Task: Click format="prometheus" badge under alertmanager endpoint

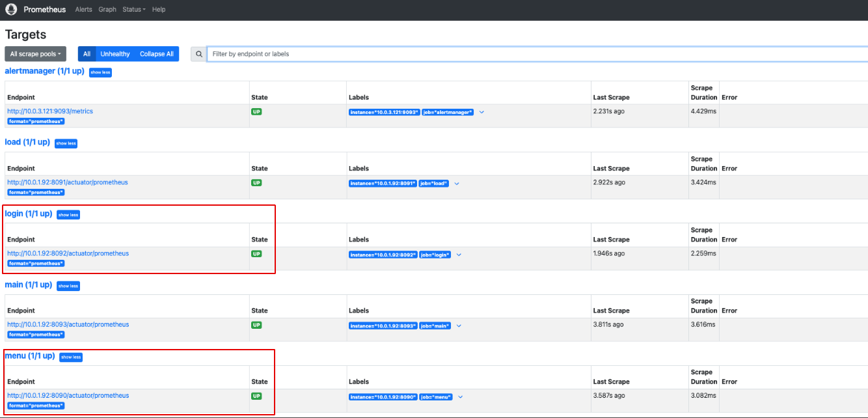Action: 36,121
